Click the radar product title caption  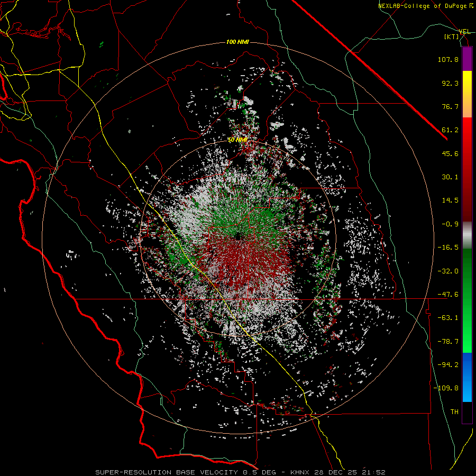coord(240,472)
